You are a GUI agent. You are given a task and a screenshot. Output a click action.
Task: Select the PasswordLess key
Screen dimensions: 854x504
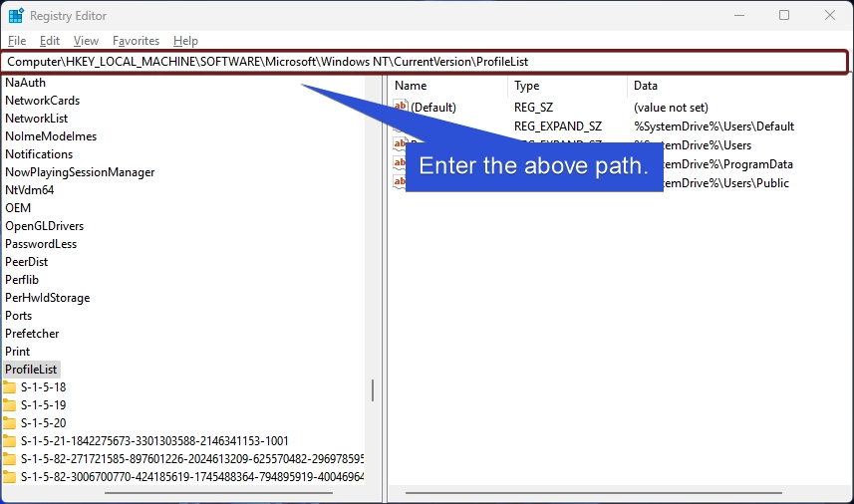tap(42, 244)
